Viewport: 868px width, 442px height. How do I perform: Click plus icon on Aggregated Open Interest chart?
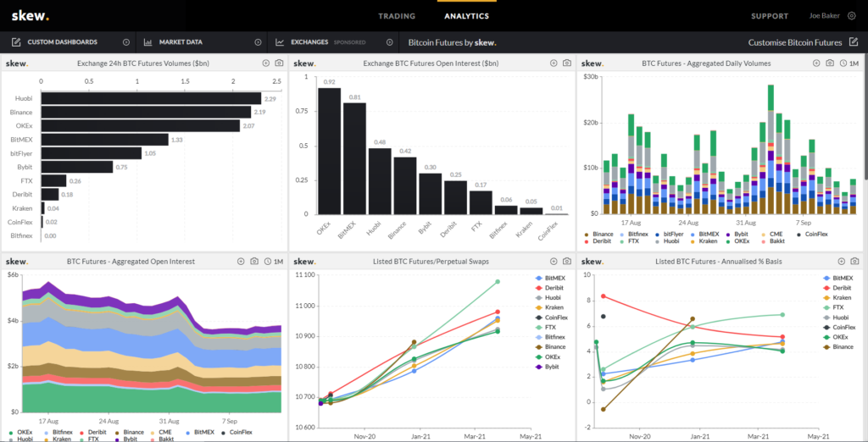(x=241, y=261)
